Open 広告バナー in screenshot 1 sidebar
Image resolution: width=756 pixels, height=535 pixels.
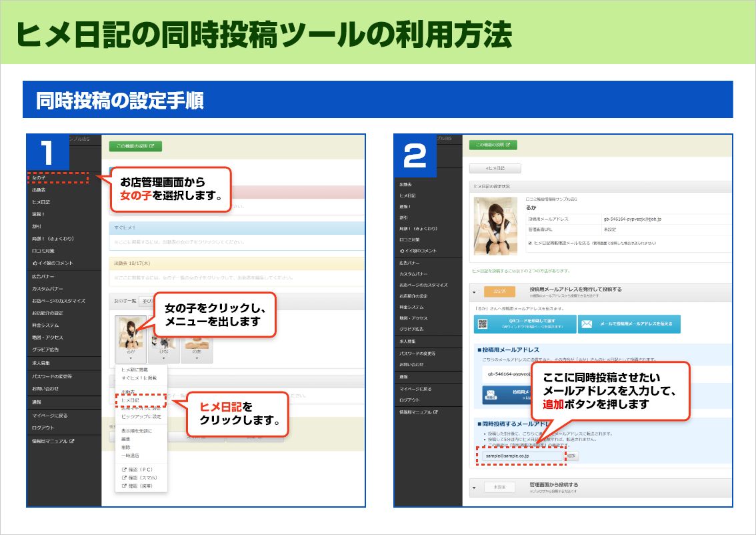43,276
